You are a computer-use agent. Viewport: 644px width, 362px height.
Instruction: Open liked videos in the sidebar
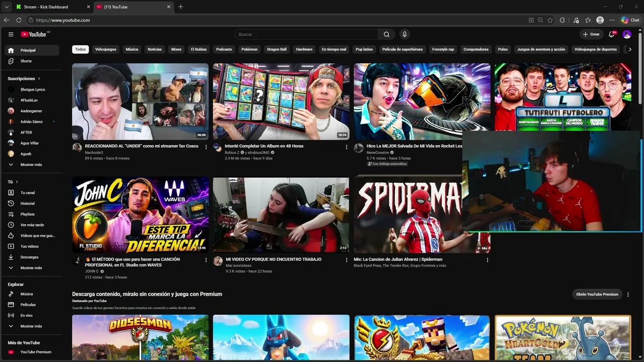coord(32,235)
